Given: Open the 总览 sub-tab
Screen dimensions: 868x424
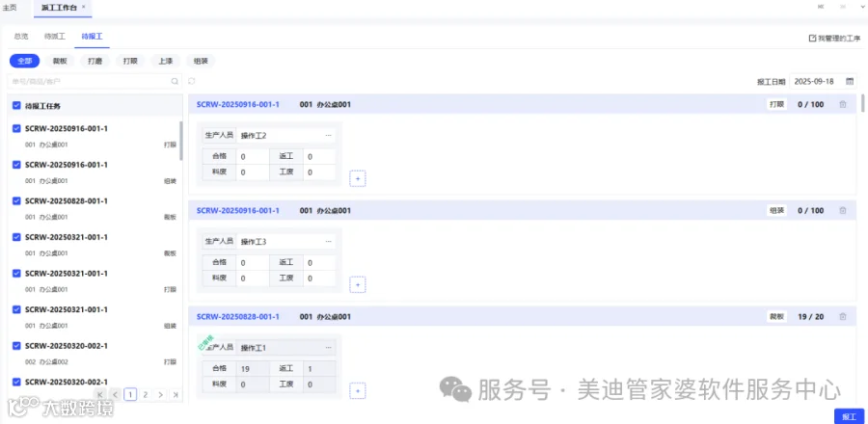Looking at the screenshot, I should [x=21, y=37].
